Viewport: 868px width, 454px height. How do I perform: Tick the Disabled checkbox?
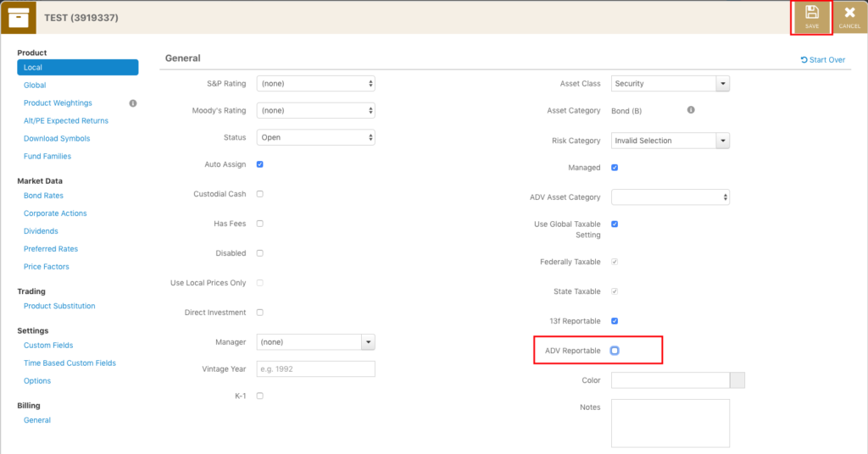(x=259, y=253)
